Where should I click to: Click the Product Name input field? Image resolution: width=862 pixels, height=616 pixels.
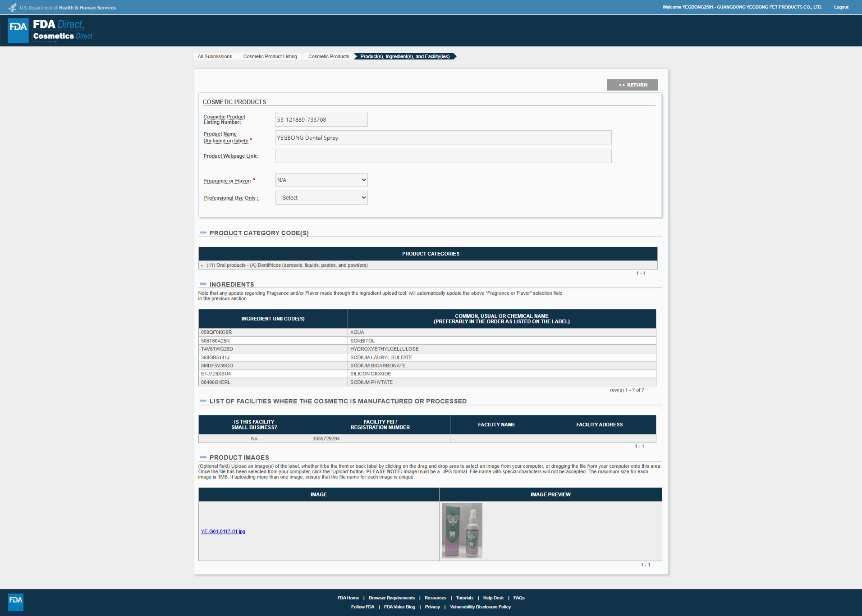click(443, 138)
